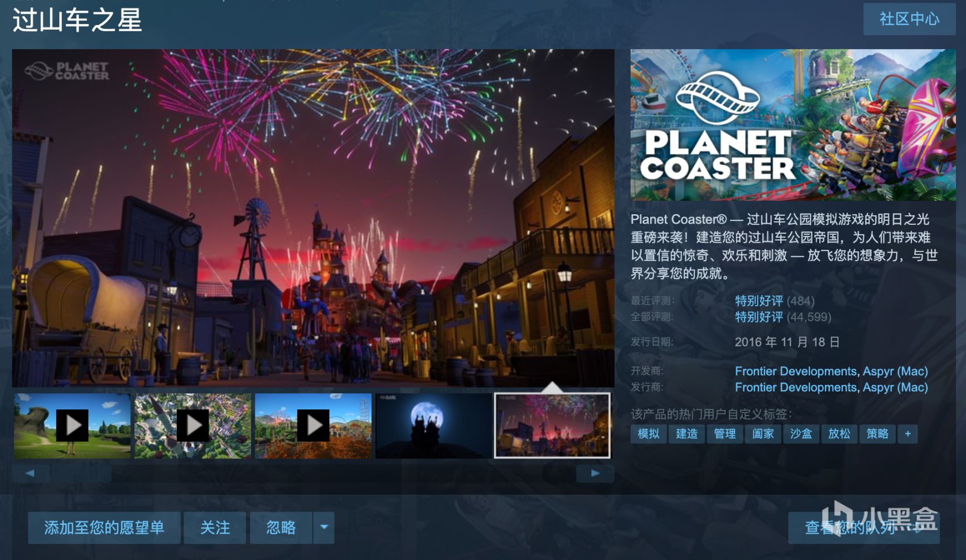Click 添加至您的愿望单 wishlist button
Viewport: 966px width, 560px height.
[x=104, y=528]
